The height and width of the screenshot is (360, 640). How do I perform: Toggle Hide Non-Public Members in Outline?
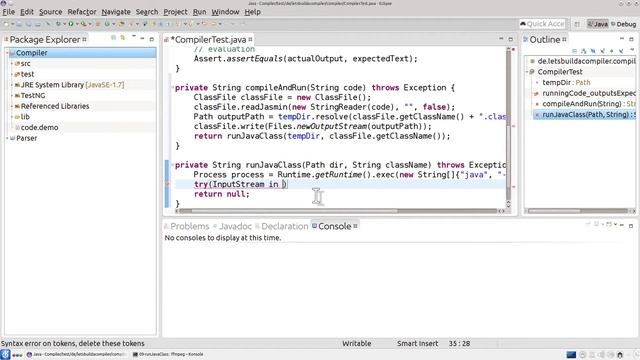pos(611,51)
